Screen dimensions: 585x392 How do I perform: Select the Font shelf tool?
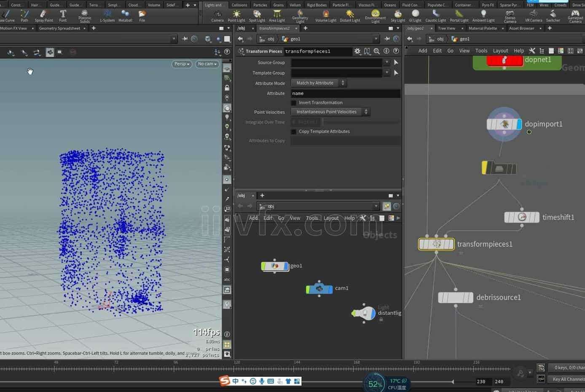63,16
